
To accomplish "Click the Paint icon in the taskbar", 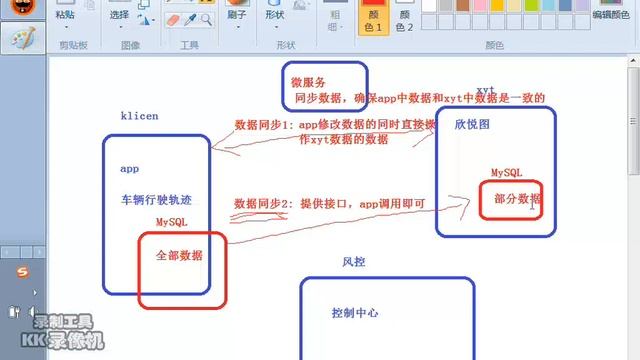I will tap(23, 38).
